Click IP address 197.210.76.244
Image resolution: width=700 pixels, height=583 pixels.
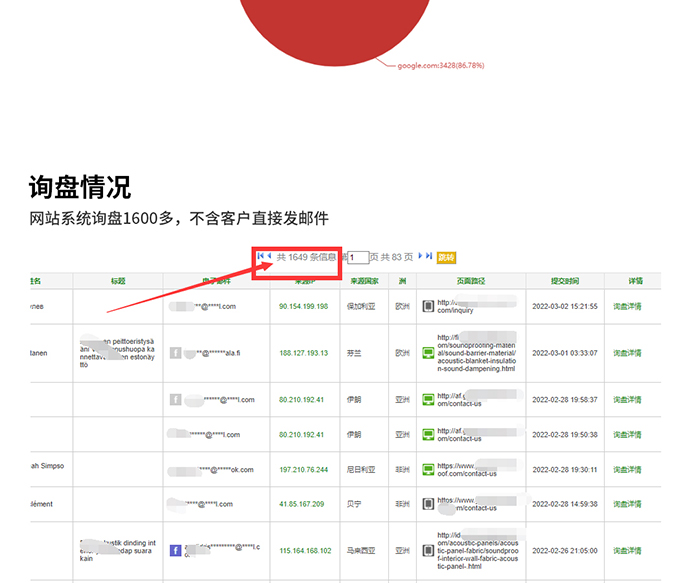click(304, 470)
